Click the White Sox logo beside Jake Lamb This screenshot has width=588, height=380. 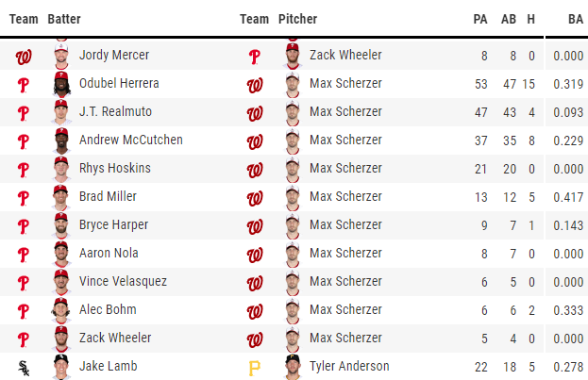24,367
